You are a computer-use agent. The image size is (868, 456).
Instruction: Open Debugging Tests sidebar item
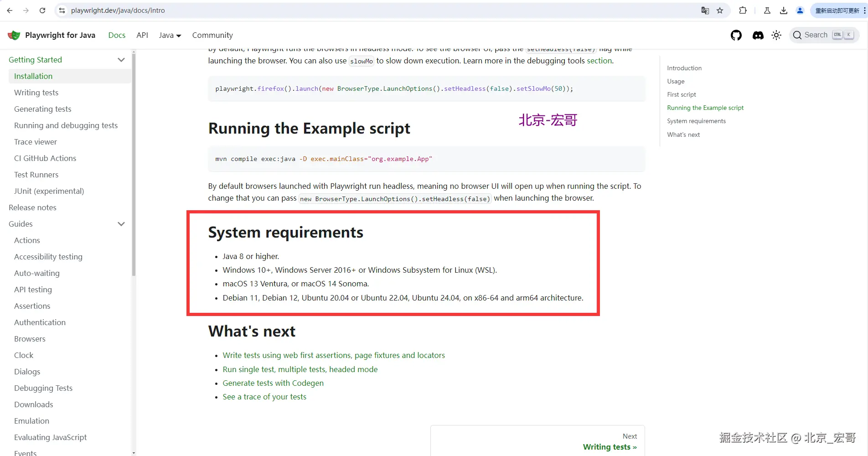tap(43, 388)
